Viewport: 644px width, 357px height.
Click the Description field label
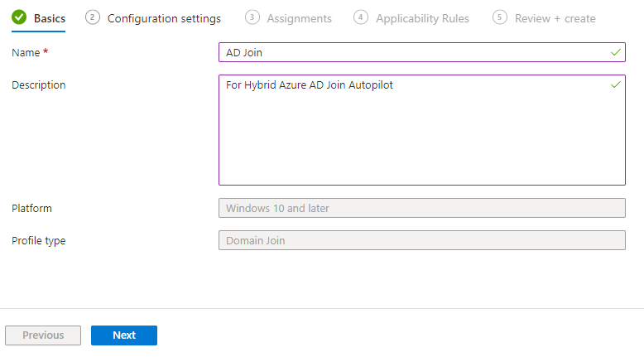39,84
